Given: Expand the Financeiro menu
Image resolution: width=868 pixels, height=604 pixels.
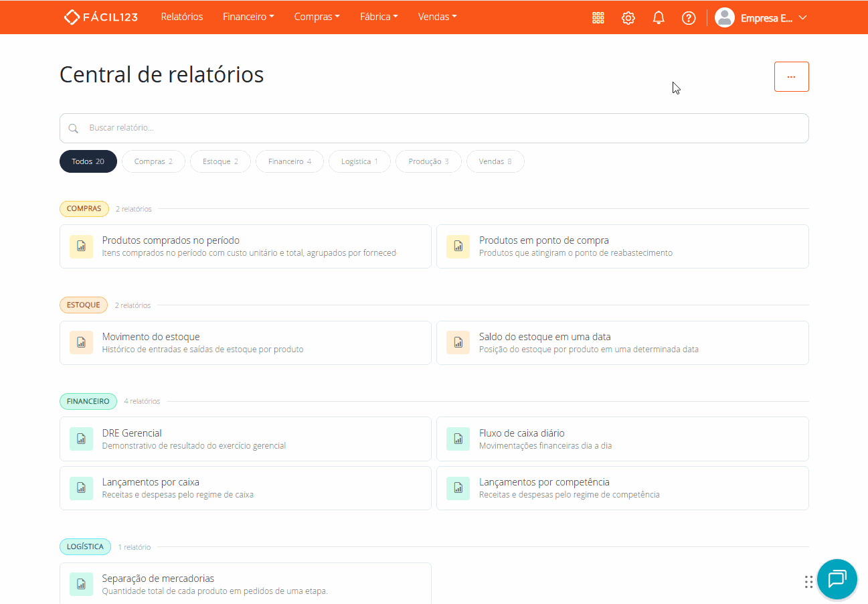Looking at the screenshot, I should pos(248,17).
